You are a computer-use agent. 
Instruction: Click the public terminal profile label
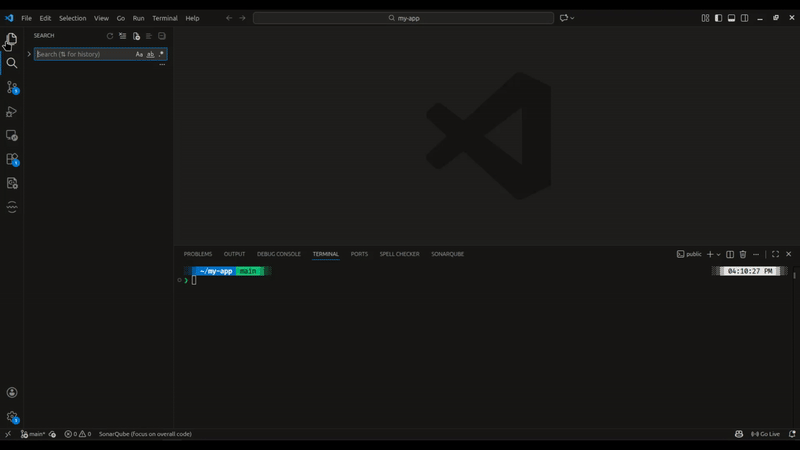[x=689, y=254]
